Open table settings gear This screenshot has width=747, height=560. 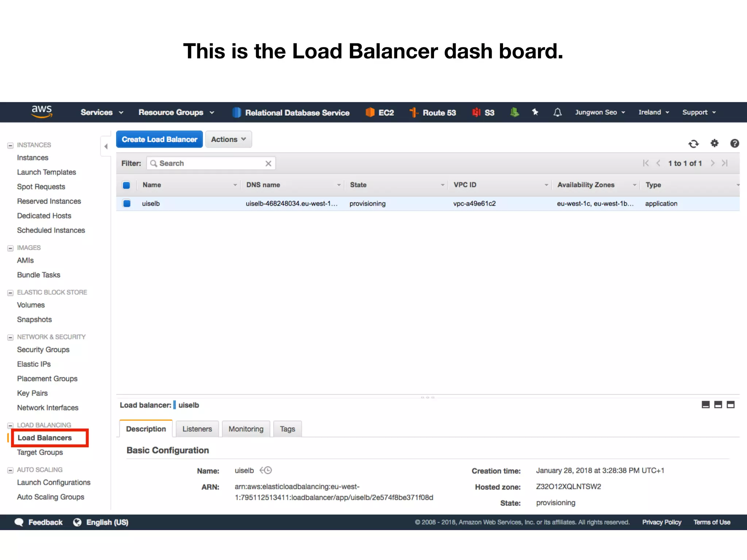(x=715, y=143)
